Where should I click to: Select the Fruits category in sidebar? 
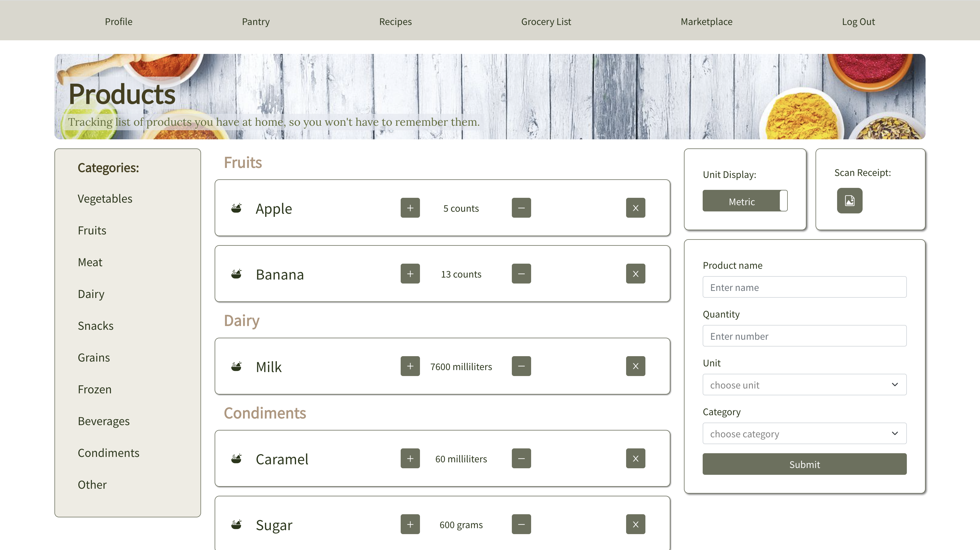pyautogui.click(x=92, y=231)
